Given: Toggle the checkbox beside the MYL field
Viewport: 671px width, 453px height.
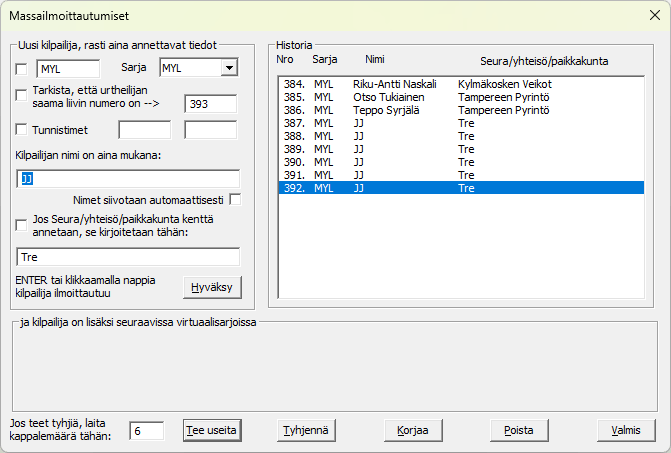Looking at the screenshot, I should pos(23,68).
